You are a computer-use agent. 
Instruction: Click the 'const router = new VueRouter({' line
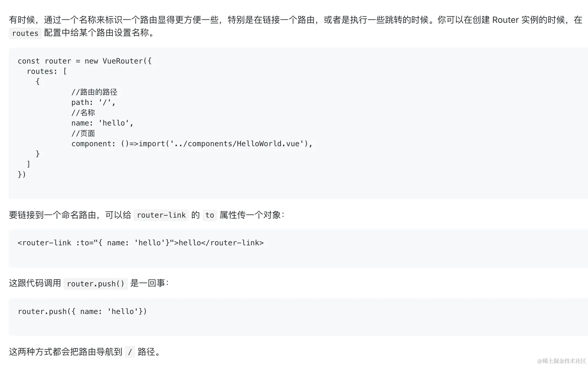84,61
